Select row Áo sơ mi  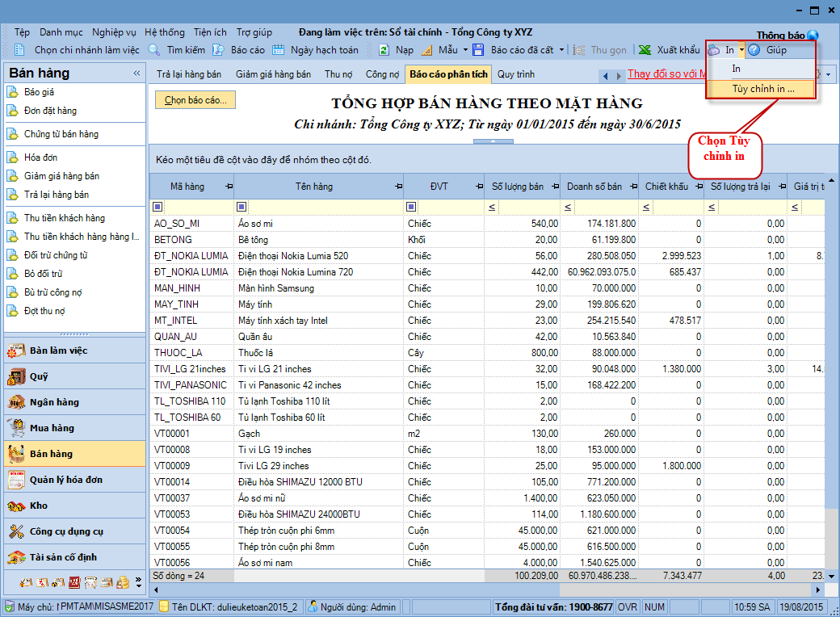(487, 224)
